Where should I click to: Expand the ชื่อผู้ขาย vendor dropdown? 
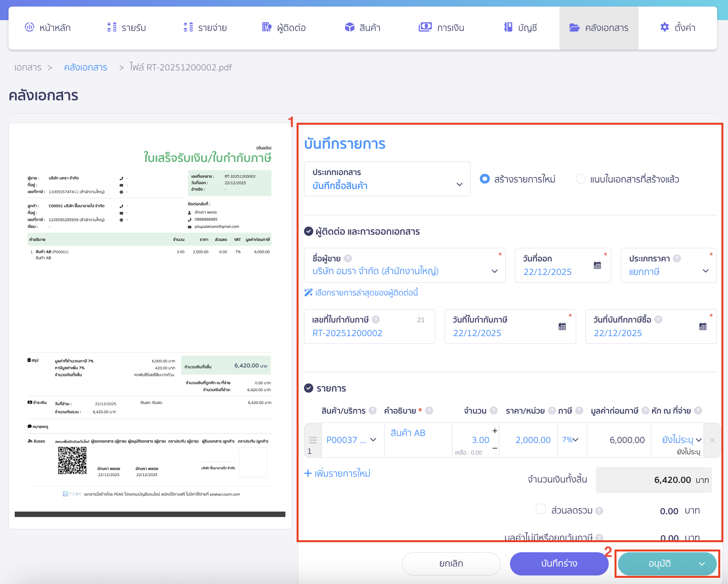tap(494, 271)
